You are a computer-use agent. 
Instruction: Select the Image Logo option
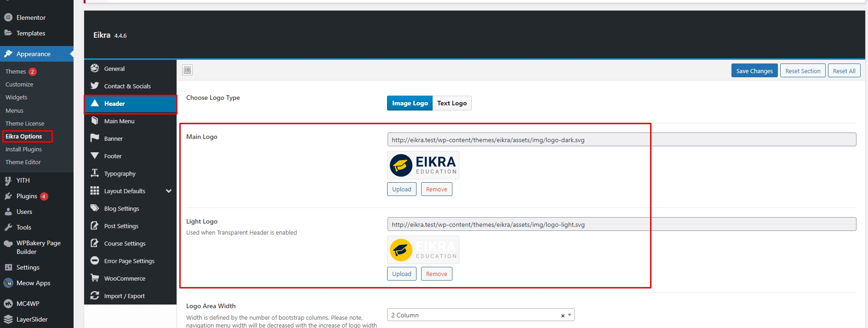[x=410, y=103]
